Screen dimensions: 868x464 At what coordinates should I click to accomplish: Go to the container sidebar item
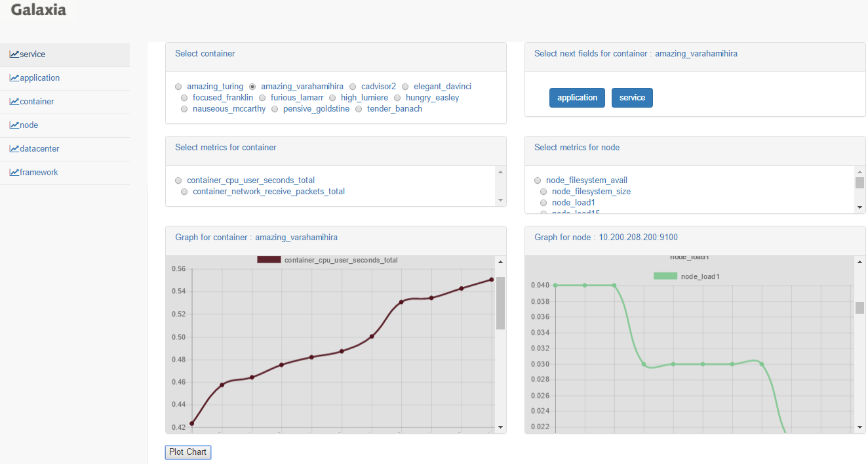pos(65,102)
